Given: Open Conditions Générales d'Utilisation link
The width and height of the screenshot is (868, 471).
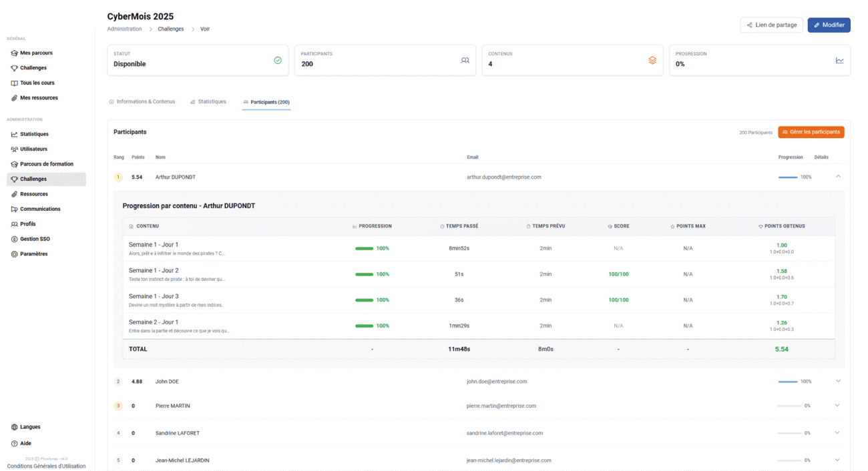Looking at the screenshot, I should (46, 466).
